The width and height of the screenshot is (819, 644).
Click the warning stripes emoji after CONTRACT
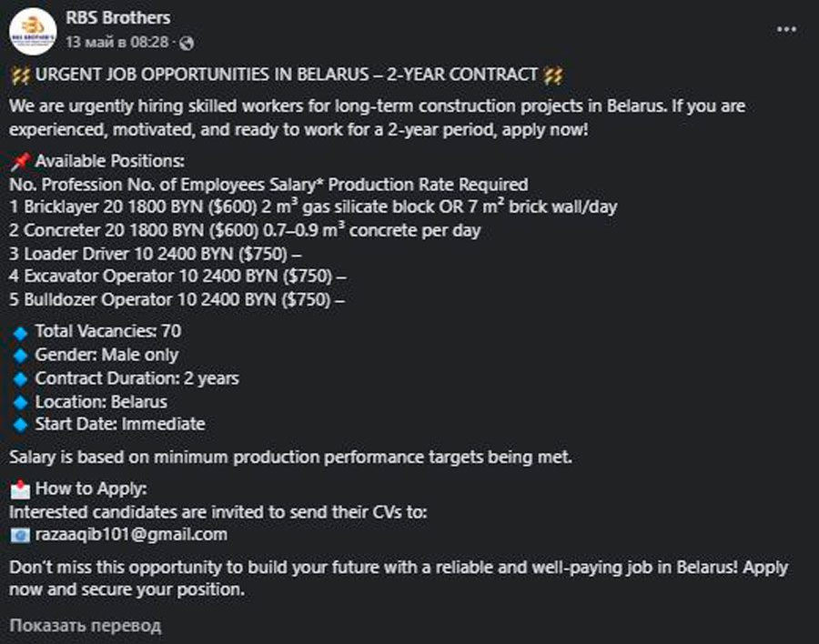click(553, 75)
